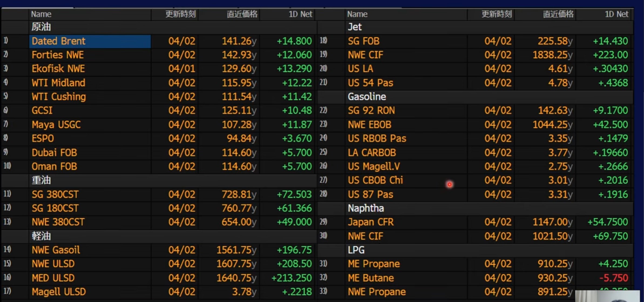Select the Dubai FOB row
Viewport: 644px width, 302px height.
pyautogui.click(x=54, y=152)
